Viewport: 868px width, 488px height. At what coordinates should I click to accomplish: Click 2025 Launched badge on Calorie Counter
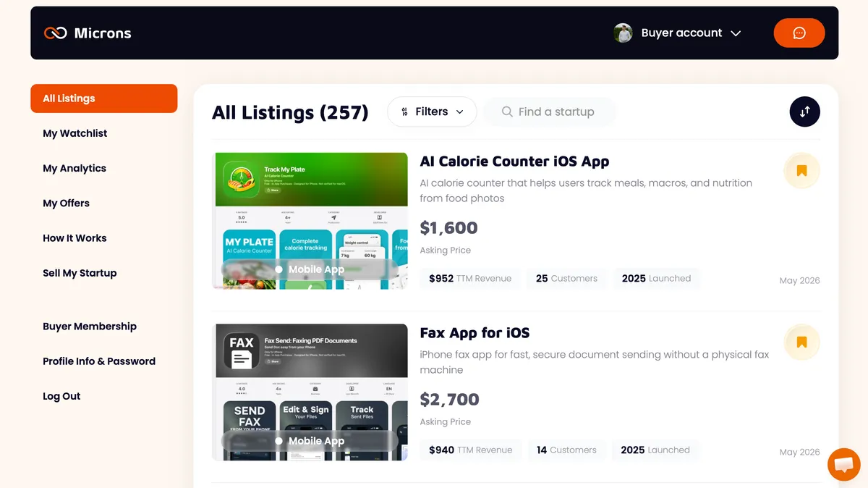click(x=656, y=279)
